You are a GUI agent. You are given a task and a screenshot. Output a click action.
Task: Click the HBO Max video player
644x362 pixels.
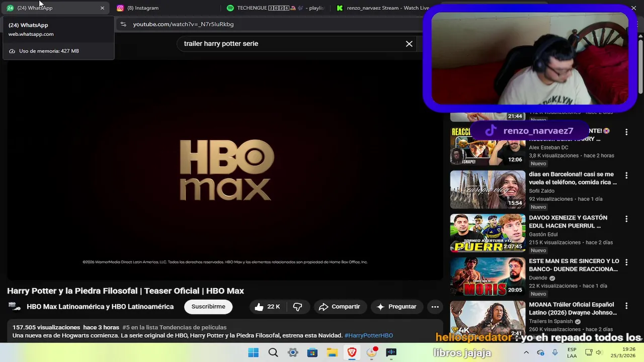225,170
